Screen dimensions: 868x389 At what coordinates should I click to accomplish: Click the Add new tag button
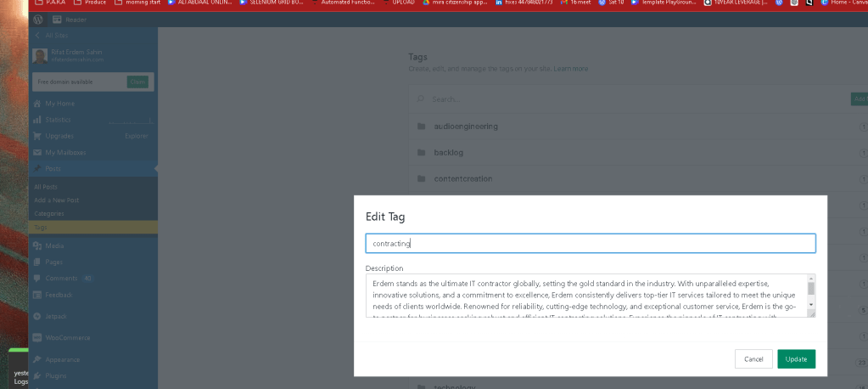click(x=860, y=99)
